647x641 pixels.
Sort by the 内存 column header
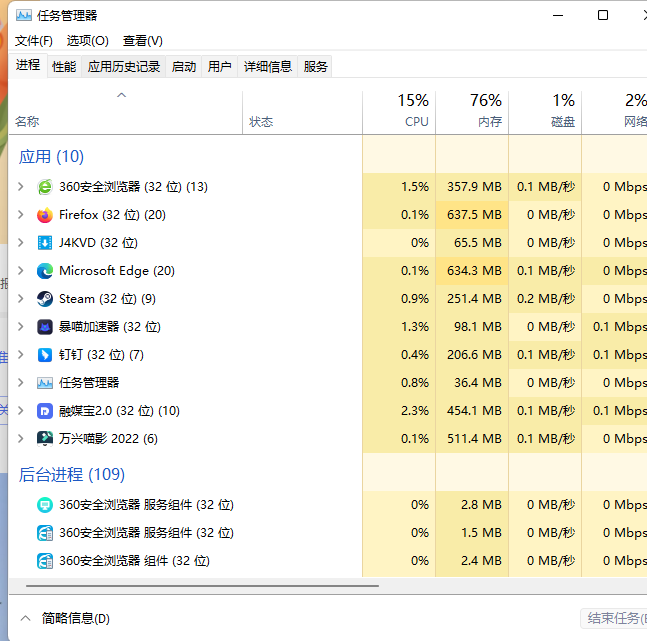click(x=472, y=113)
